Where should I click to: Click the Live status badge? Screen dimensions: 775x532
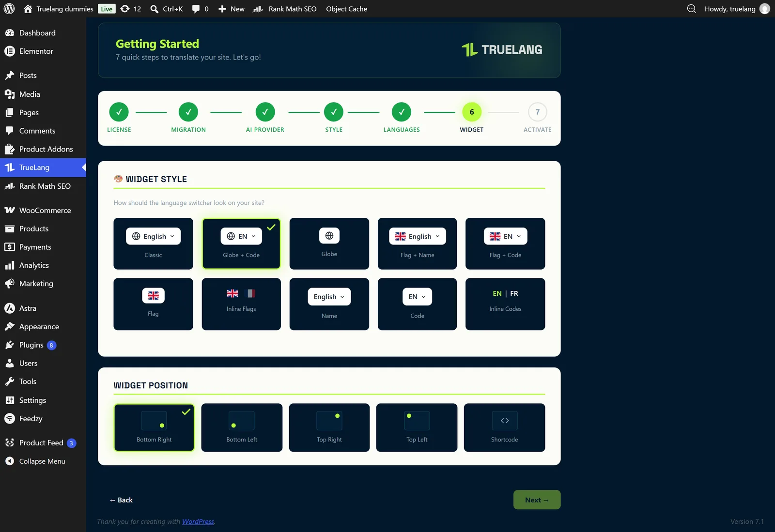tap(107, 9)
